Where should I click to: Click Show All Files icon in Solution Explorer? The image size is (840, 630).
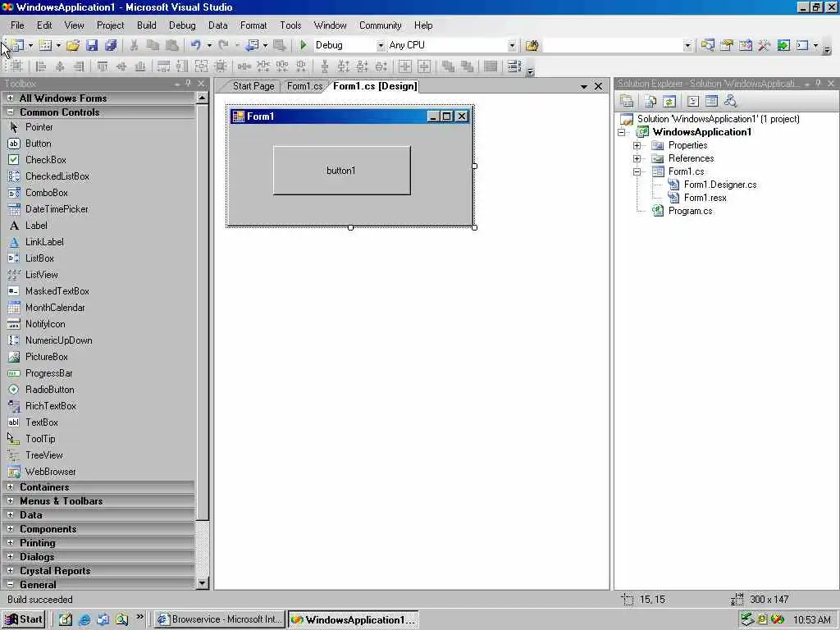pyautogui.click(x=651, y=101)
